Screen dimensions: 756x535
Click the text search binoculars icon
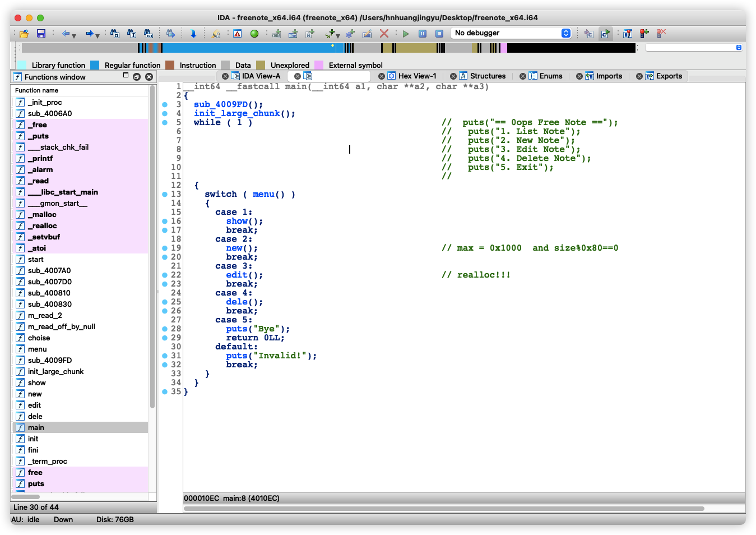[x=132, y=34]
